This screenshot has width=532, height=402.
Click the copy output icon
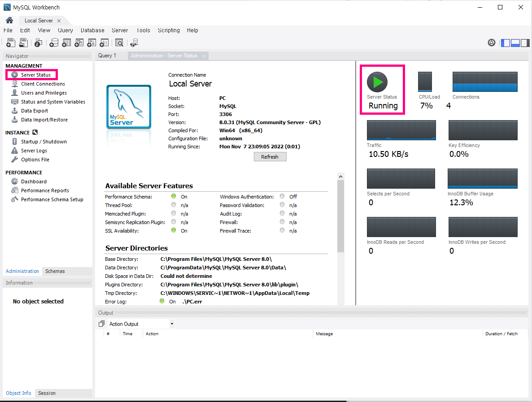click(101, 324)
